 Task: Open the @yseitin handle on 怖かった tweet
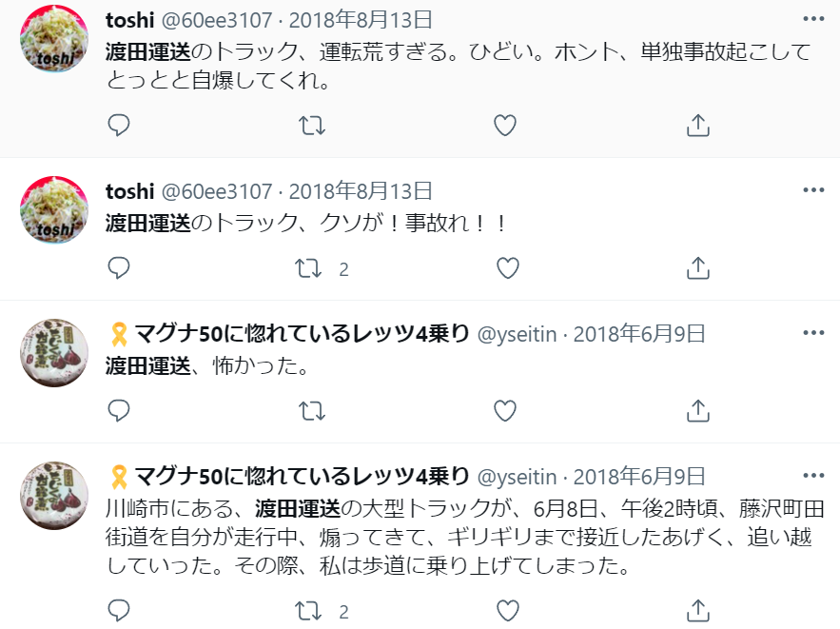click(519, 334)
